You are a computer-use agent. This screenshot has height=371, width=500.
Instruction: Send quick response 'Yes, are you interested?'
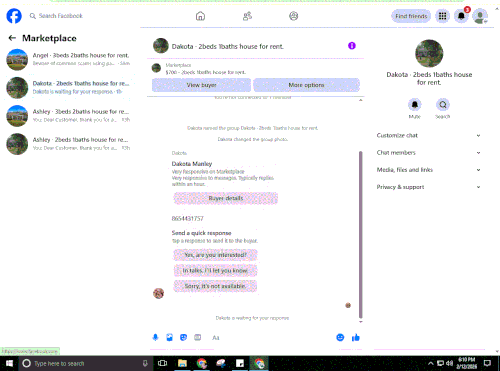click(215, 255)
